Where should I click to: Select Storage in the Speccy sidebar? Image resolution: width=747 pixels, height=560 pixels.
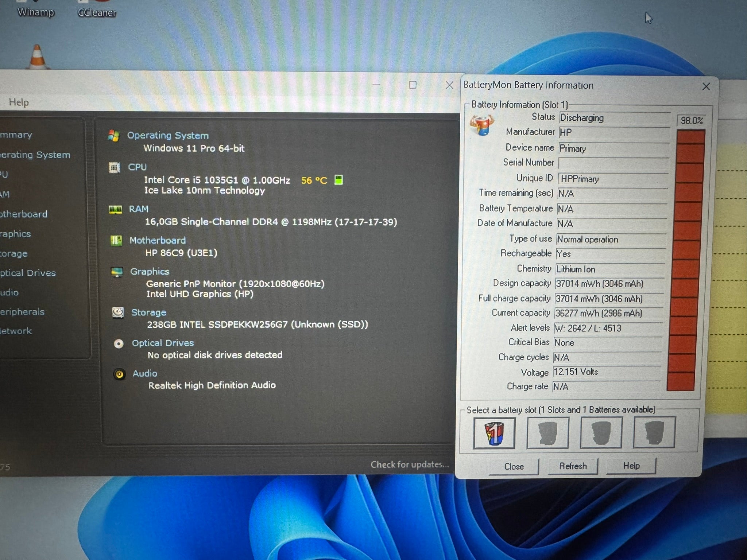(x=14, y=253)
